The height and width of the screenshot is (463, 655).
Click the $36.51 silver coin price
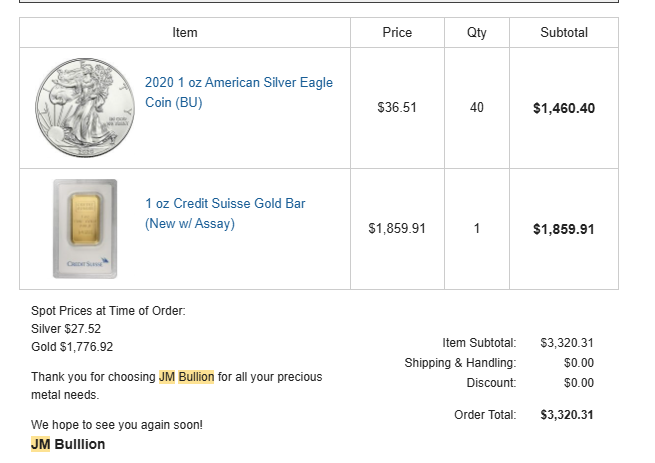tap(397, 108)
